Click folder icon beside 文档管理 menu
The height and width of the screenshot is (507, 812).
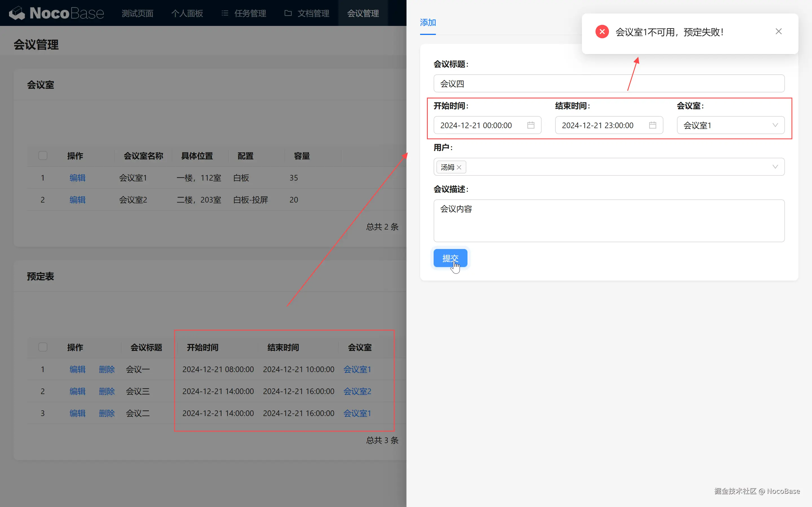tap(288, 13)
